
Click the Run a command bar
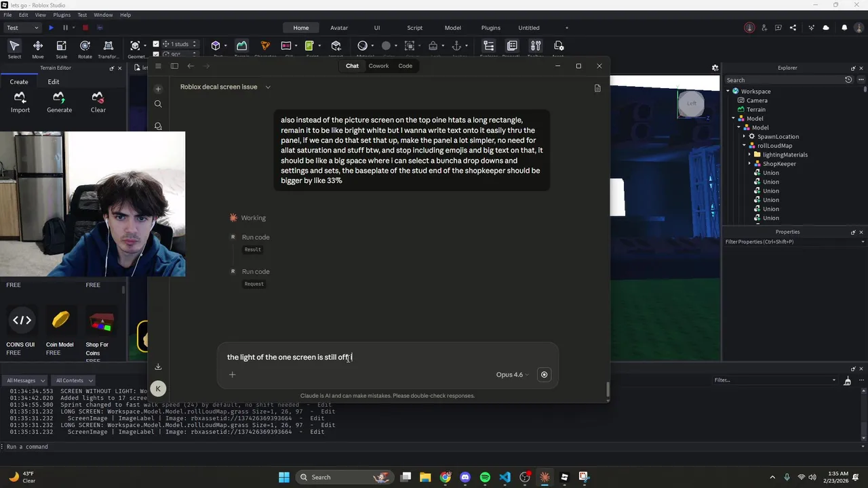coord(434,447)
